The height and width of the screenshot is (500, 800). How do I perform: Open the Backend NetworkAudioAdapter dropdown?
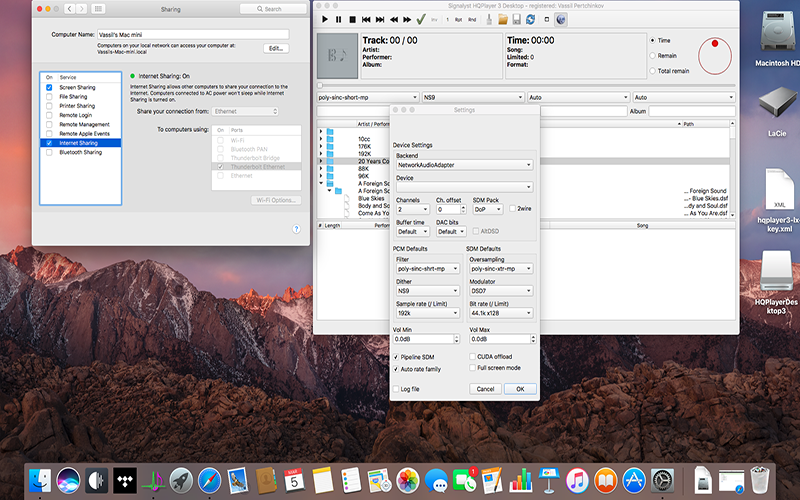tap(464, 165)
